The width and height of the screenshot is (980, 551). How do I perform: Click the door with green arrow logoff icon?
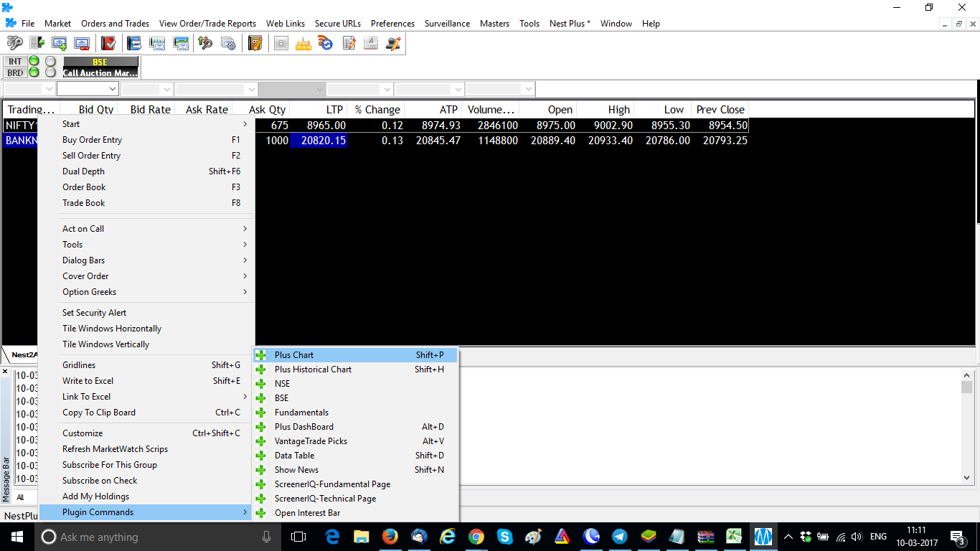pos(37,43)
